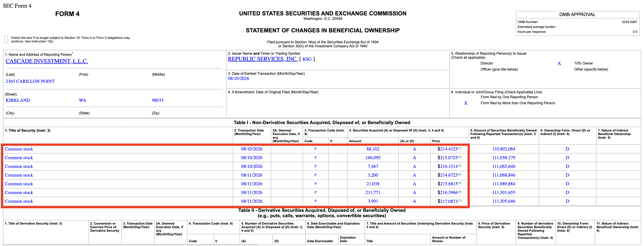The image size is (644, 246).
Task: Toggle the More than One Reporting Person X mark
Action: (466, 103)
